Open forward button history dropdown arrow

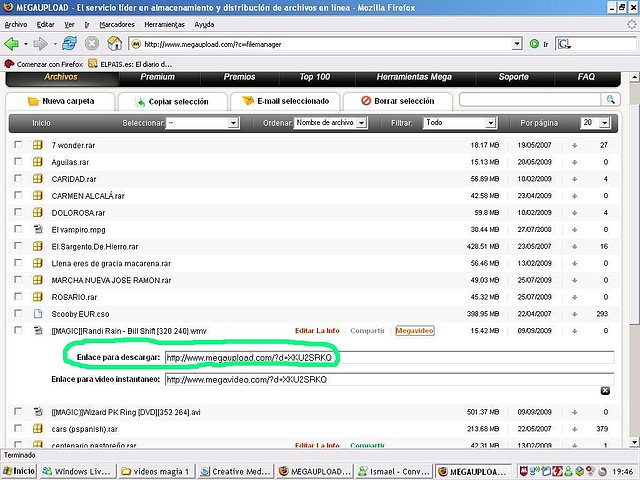[54, 44]
